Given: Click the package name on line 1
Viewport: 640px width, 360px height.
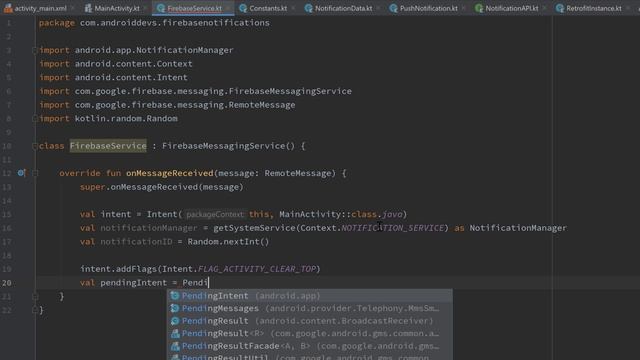Looking at the screenshot, I should (x=175, y=23).
